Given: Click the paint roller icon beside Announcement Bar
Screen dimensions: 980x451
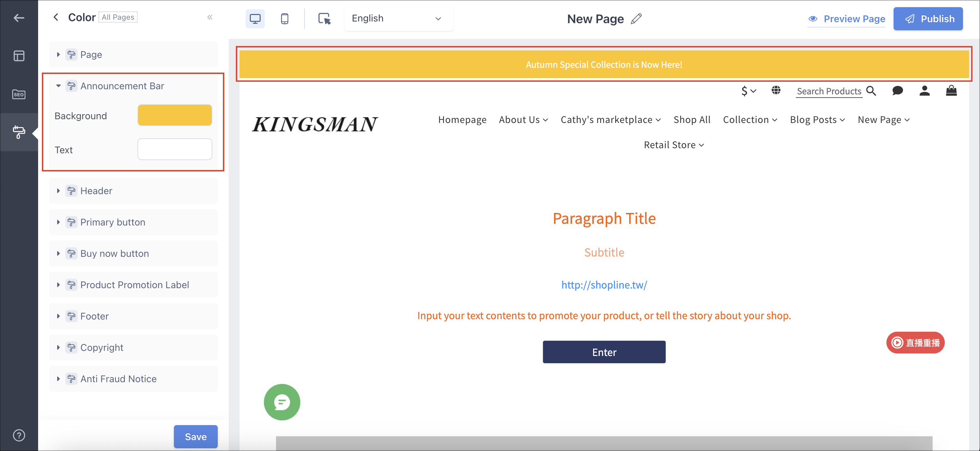Looking at the screenshot, I should 71,86.
